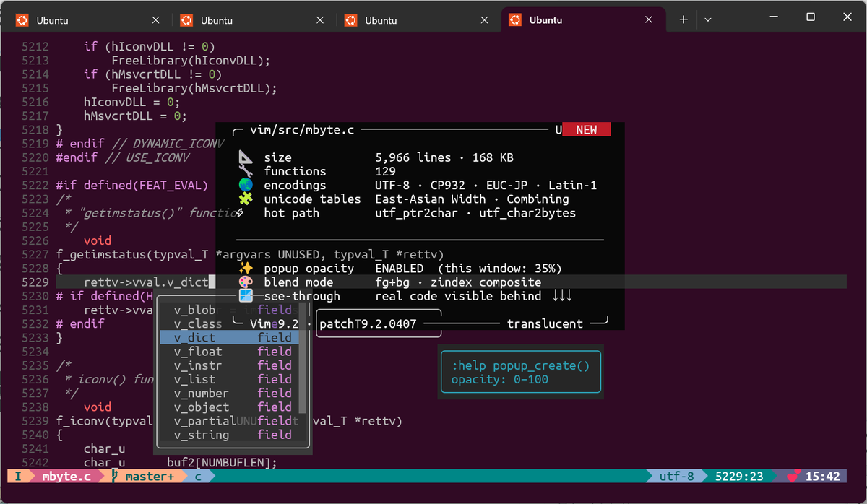Click the East-Asian Width · Combining value
Image resolution: width=867 pixels, height=504 pixels.
point(472,199)
